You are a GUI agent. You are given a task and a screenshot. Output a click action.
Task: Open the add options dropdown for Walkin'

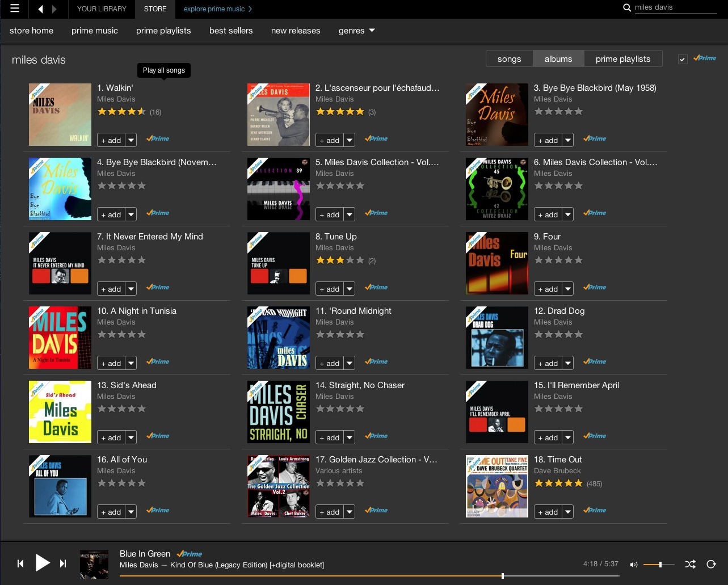[132, 140]
